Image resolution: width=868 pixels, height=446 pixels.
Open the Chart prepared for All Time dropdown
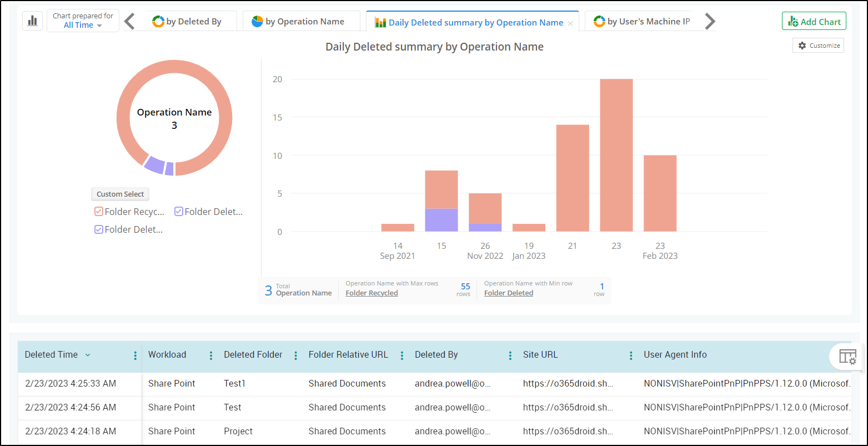click(83, 21)
